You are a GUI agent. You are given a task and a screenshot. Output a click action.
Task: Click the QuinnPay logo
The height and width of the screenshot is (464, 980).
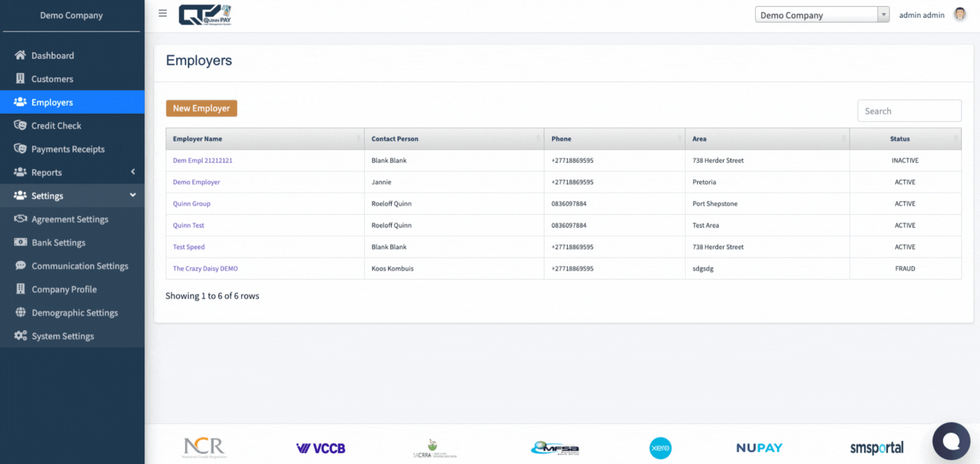pyautogui.click(x=205, y=14)
